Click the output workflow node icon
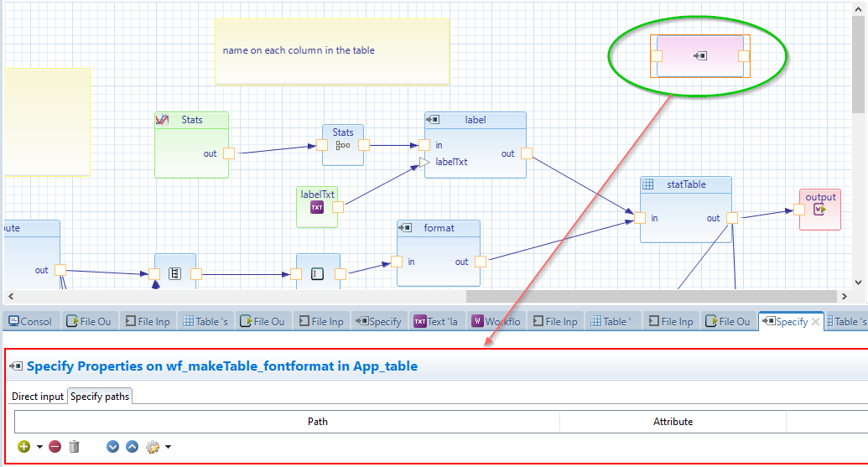 (820, 210)
